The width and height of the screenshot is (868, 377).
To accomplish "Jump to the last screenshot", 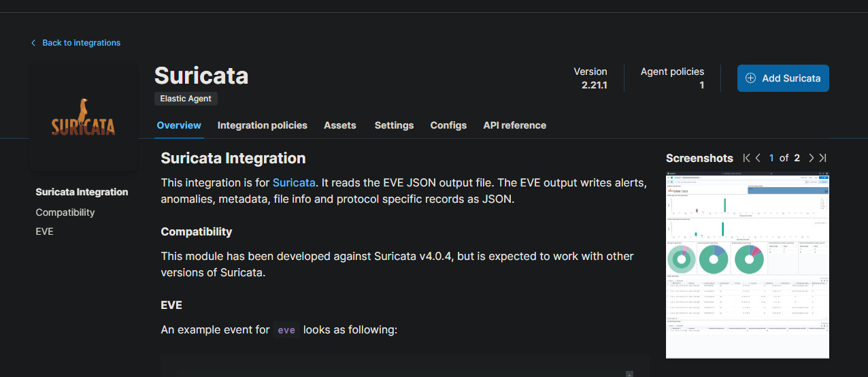I will point(822,158).
